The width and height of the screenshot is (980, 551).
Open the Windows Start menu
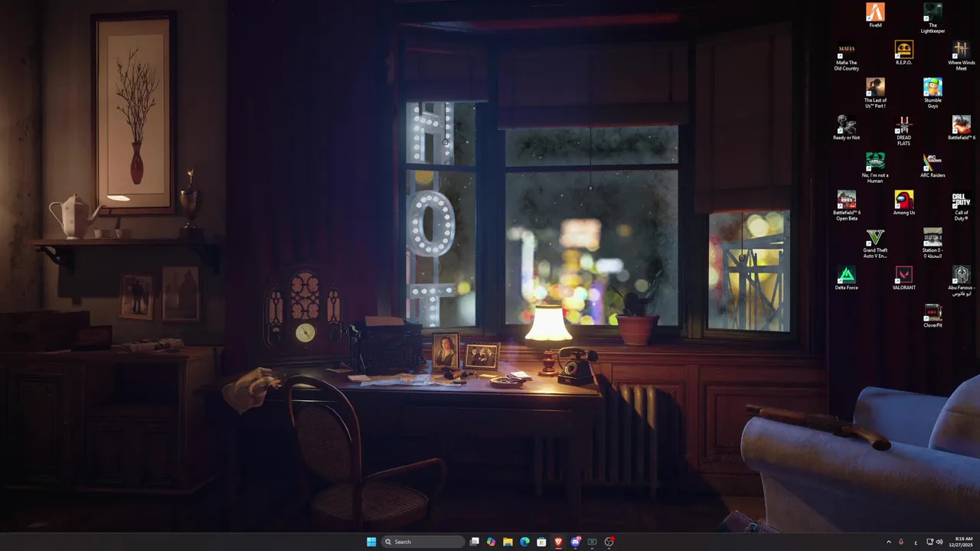[371, 542]
